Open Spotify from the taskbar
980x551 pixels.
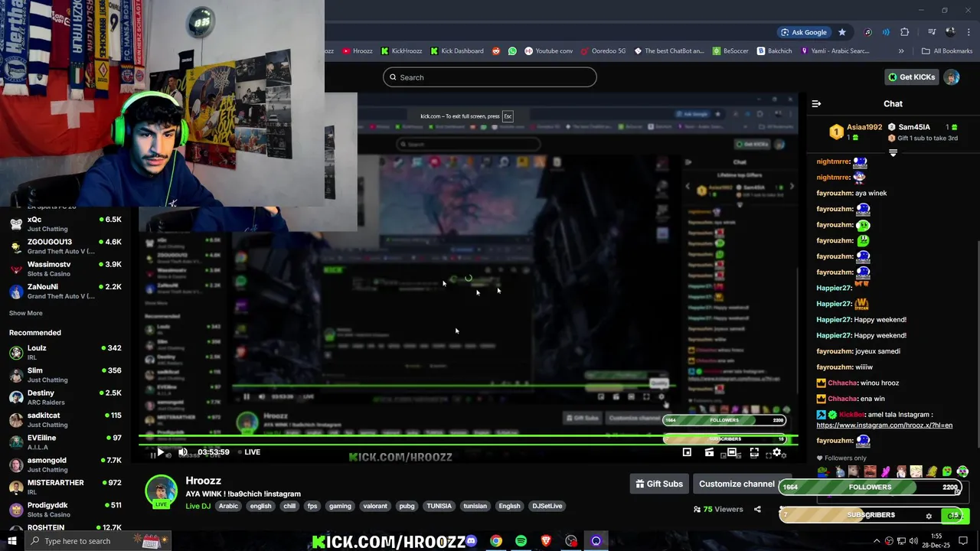click(x=521, y=541)
